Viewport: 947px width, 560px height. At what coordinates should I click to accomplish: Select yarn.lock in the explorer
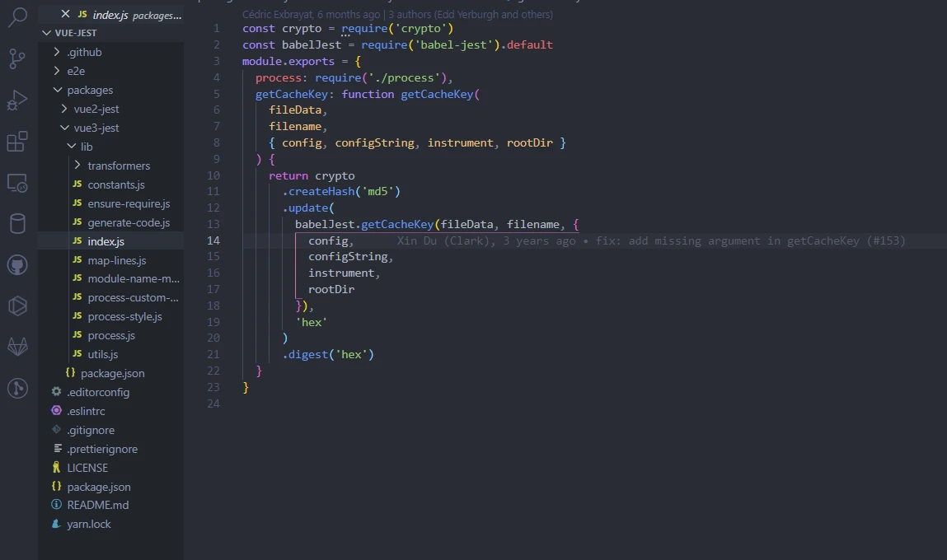88,524
